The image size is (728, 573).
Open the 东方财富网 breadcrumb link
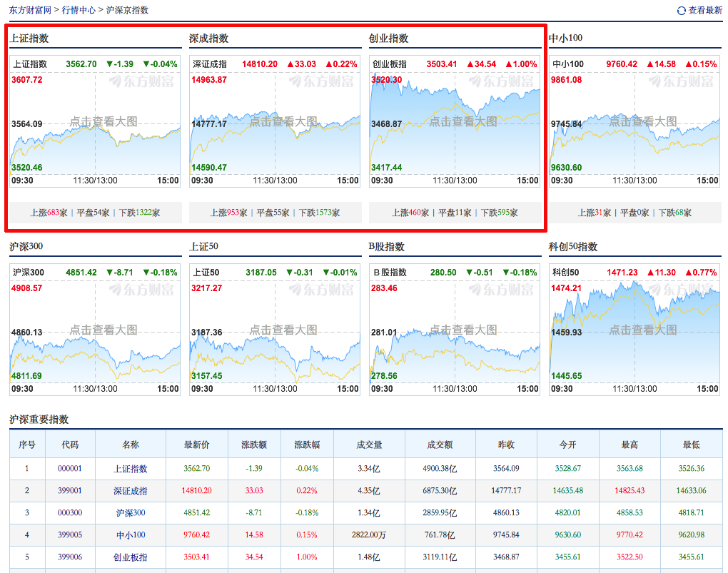click(30, 10)
